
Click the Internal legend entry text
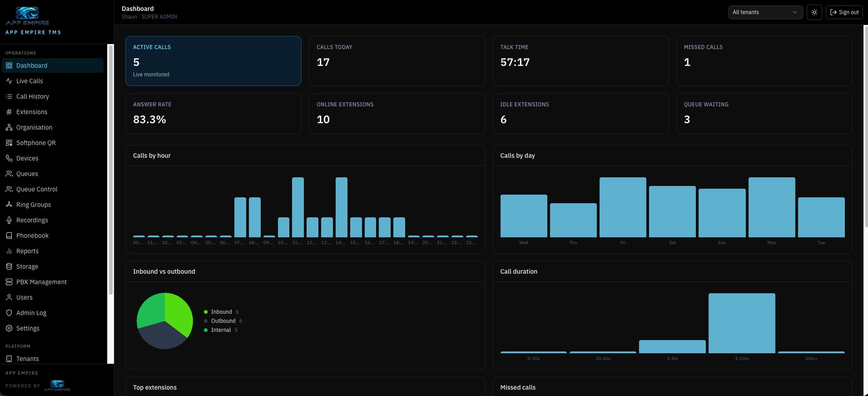[221, 330]
